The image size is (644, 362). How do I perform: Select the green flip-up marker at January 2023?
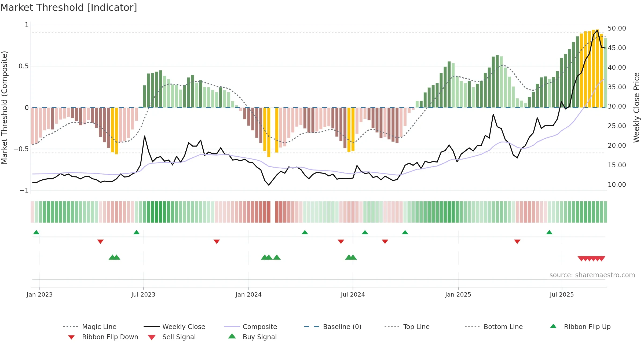36,232
